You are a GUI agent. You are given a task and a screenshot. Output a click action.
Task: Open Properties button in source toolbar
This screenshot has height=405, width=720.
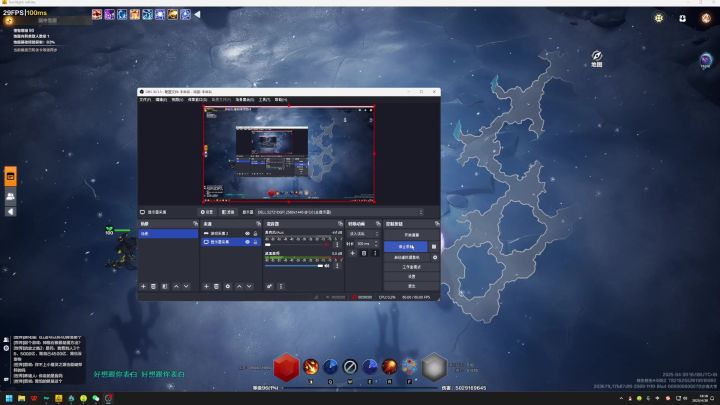point(207,212)
